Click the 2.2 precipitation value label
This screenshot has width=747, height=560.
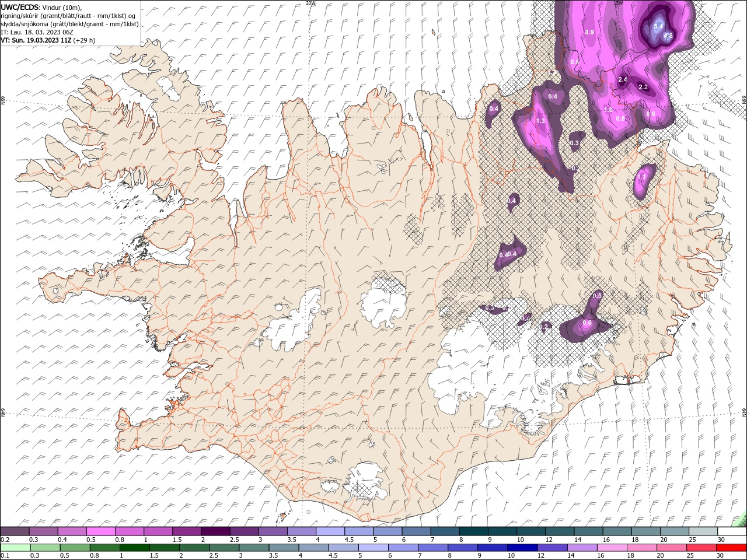[x=643, y=87]
